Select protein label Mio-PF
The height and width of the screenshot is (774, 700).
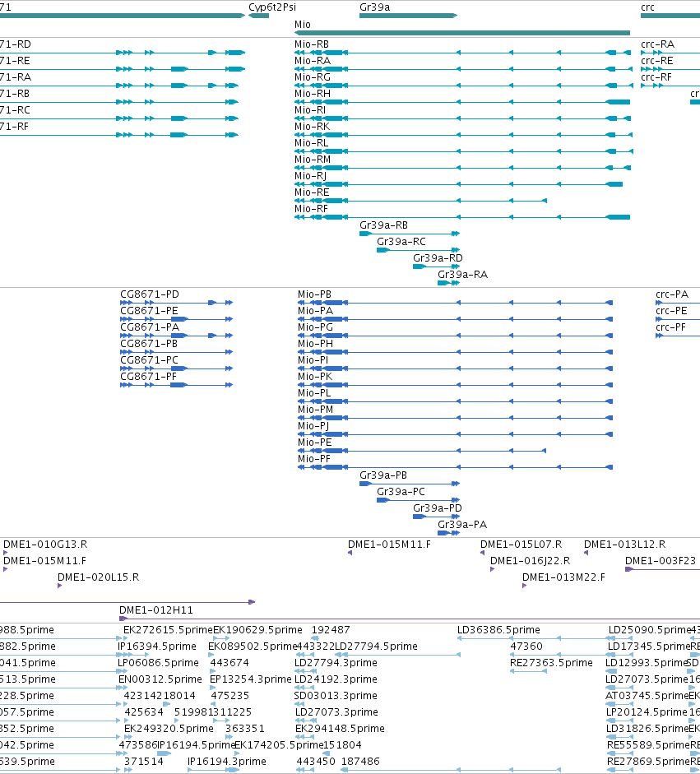(x=313, y=458)
